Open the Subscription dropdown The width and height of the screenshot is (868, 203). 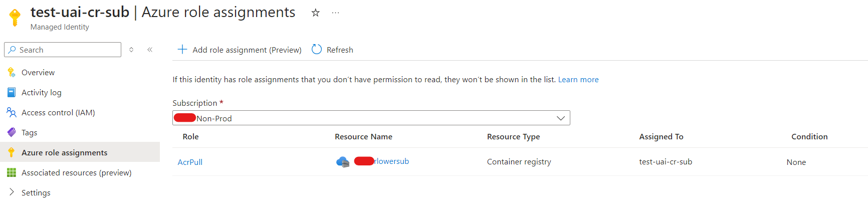(x=371, y=118)
